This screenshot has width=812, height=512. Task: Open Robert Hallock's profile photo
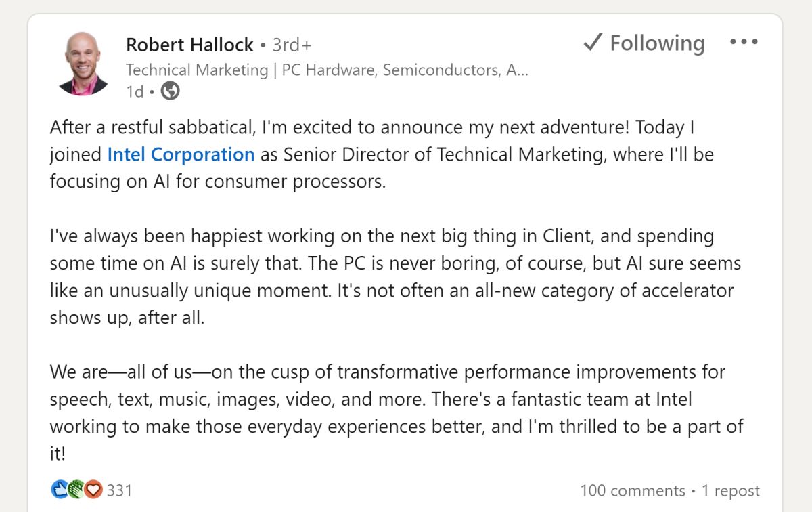(x=83, y=63)
